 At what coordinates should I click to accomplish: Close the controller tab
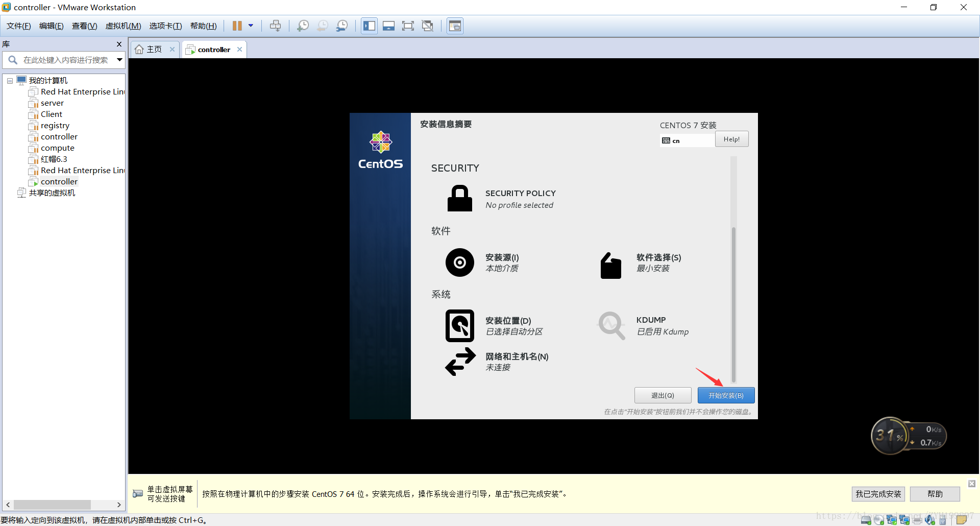tap(240, 50)
